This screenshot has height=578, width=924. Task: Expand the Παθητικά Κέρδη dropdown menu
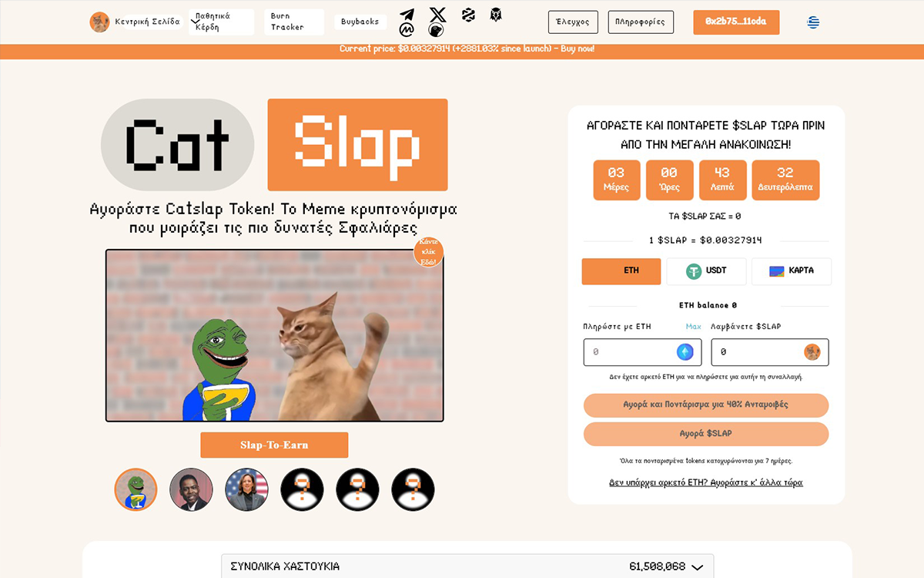click(x=221, y=22)
